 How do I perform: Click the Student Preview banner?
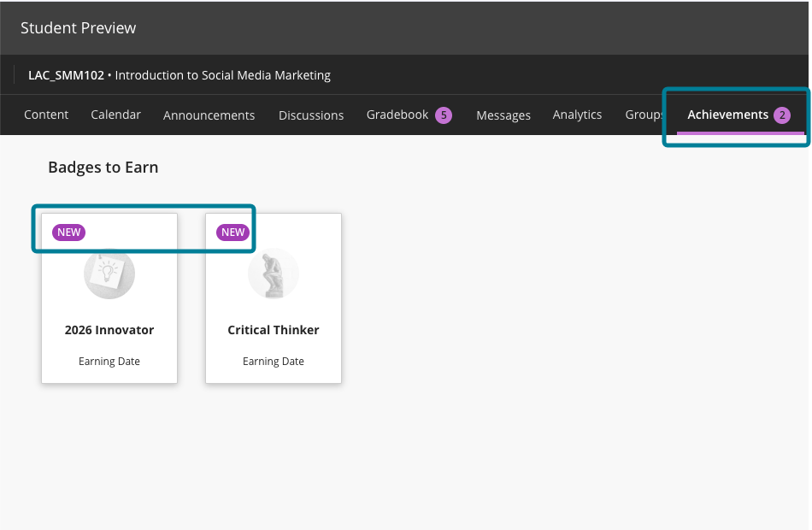78,27
